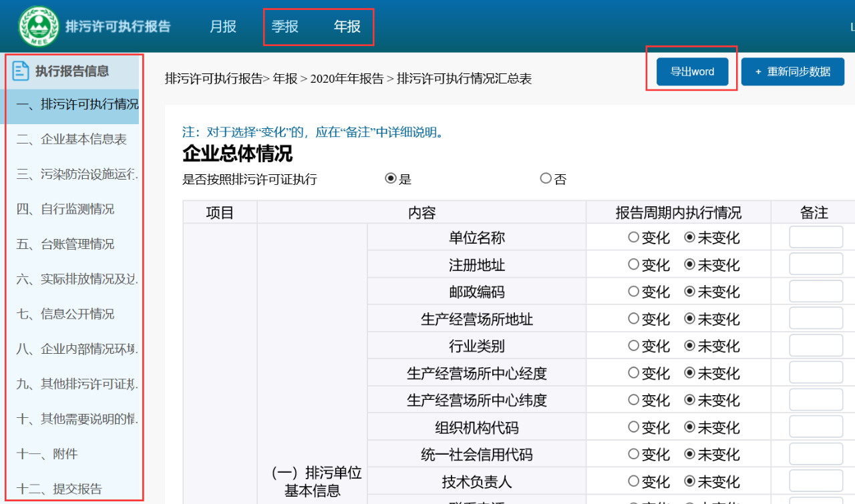Image resolution: width=855 pixels, height=504 pixels.
Task: Click the 重新同步数据 button
Action: [792, 71]
